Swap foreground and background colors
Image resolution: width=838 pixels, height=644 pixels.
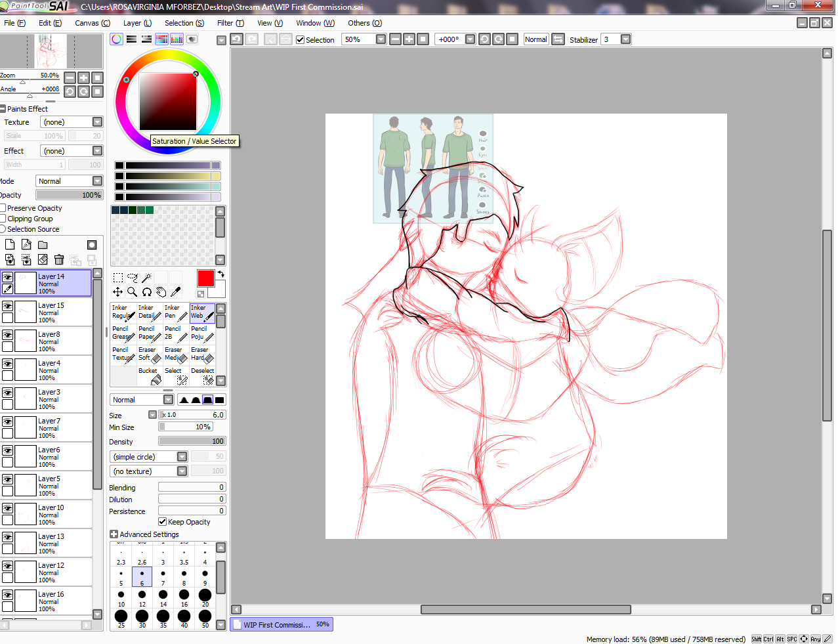(221, 274)
